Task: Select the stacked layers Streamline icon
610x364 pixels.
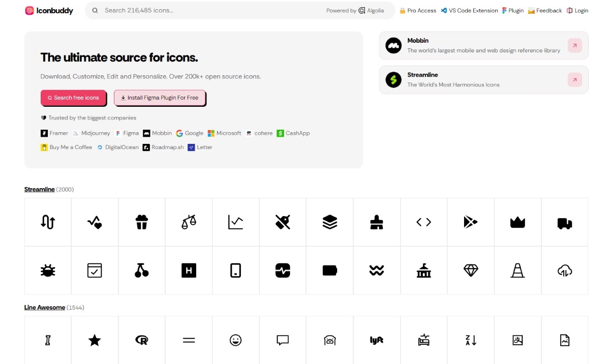Action: (329, 222)
